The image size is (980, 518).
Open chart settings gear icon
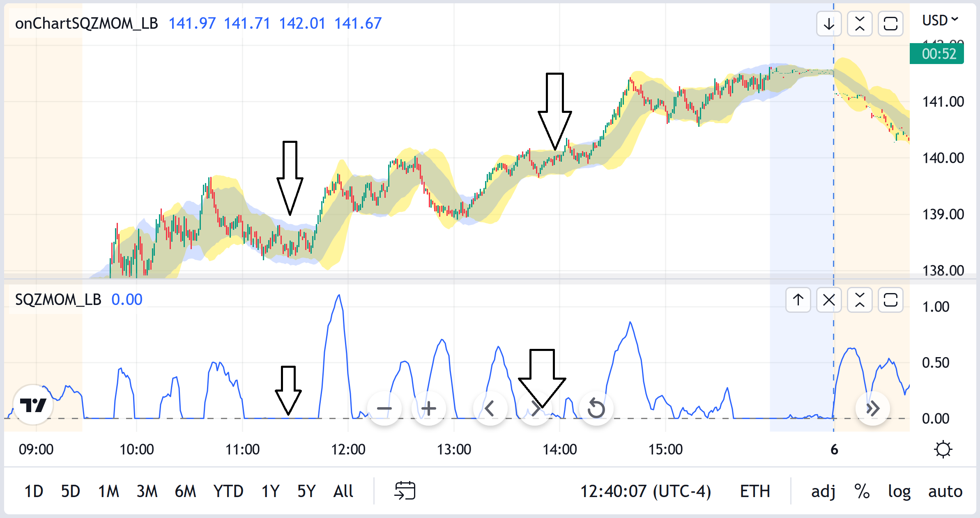coord(943,449)
